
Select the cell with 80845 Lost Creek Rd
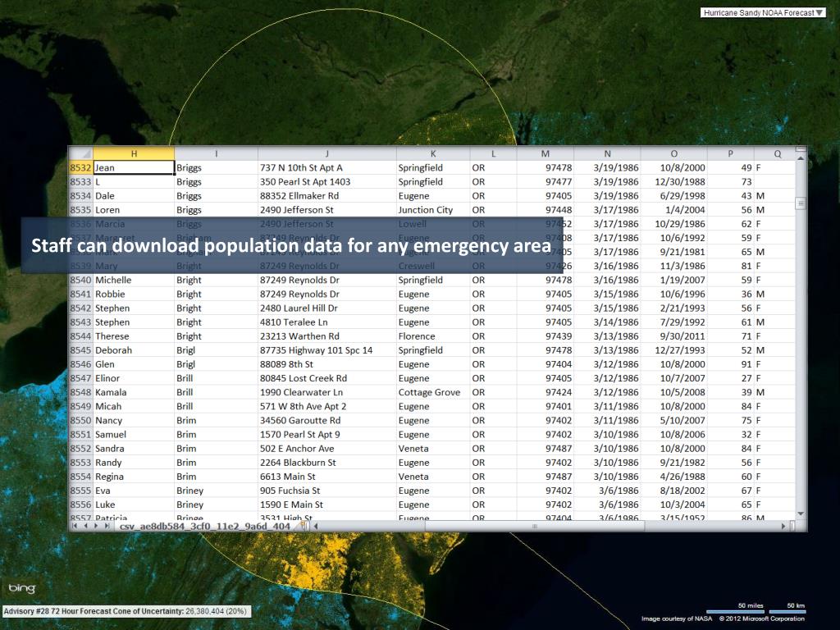326,377
